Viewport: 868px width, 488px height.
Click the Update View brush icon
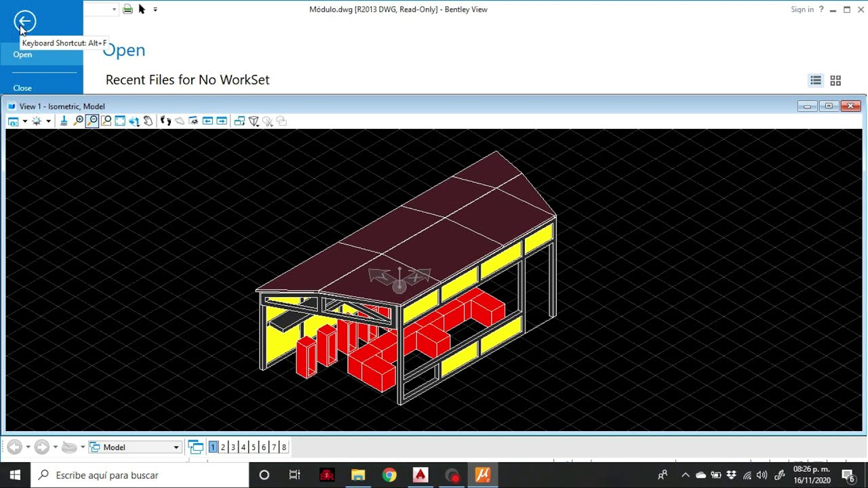pyautogui.click(x=64, y=121)
